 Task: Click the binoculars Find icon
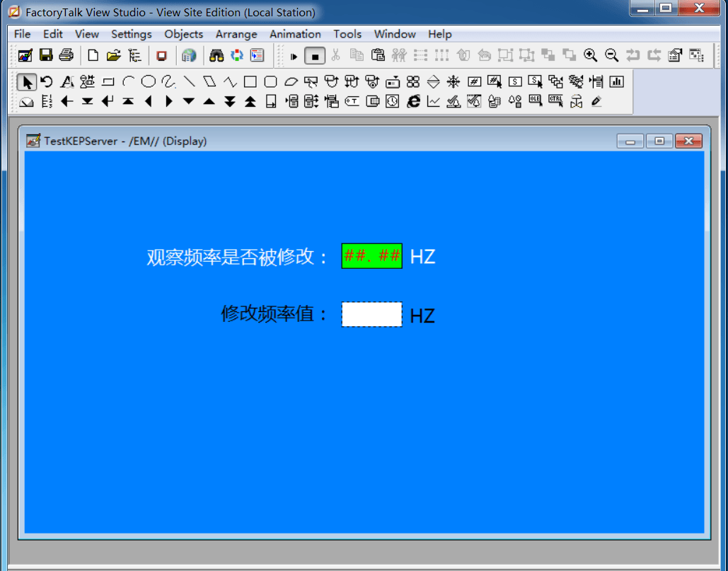216,56
